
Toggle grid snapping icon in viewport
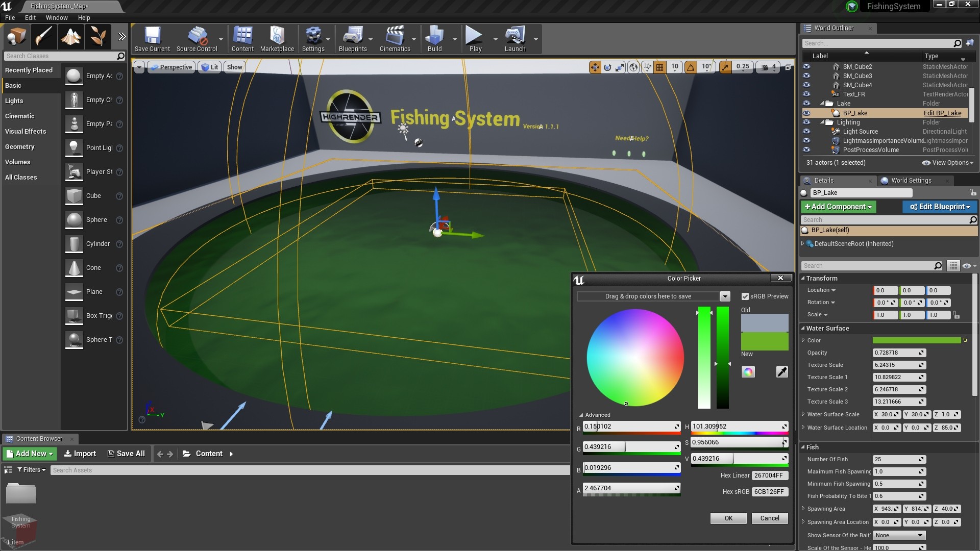point(660,67)
